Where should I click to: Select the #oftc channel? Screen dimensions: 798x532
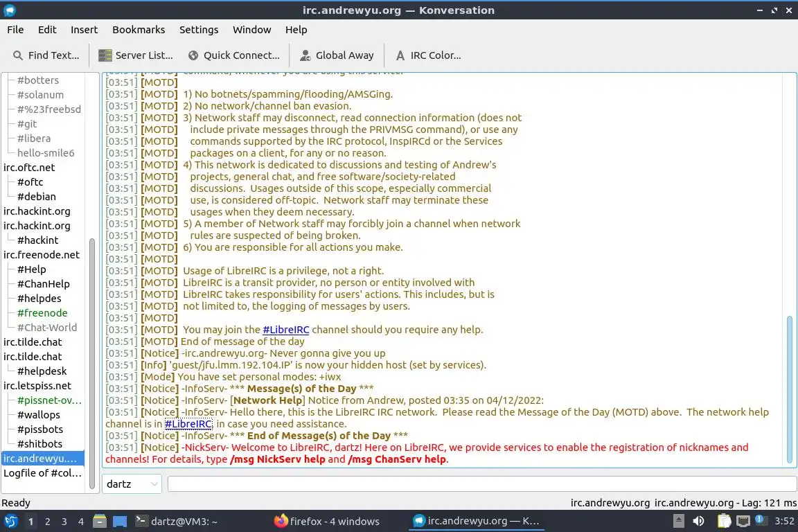pos(30,181)
